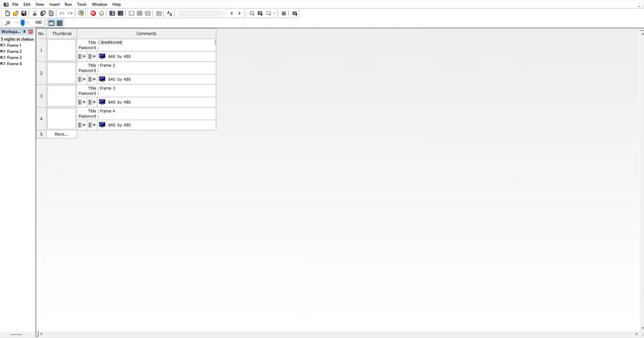
Task: Click the gray Run Frame icon
Action: pyautogui.click(x=102, y=14)
